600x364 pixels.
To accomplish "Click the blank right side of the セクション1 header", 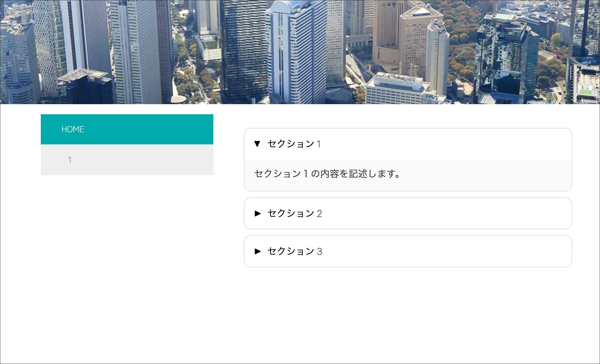I will 473,144.
